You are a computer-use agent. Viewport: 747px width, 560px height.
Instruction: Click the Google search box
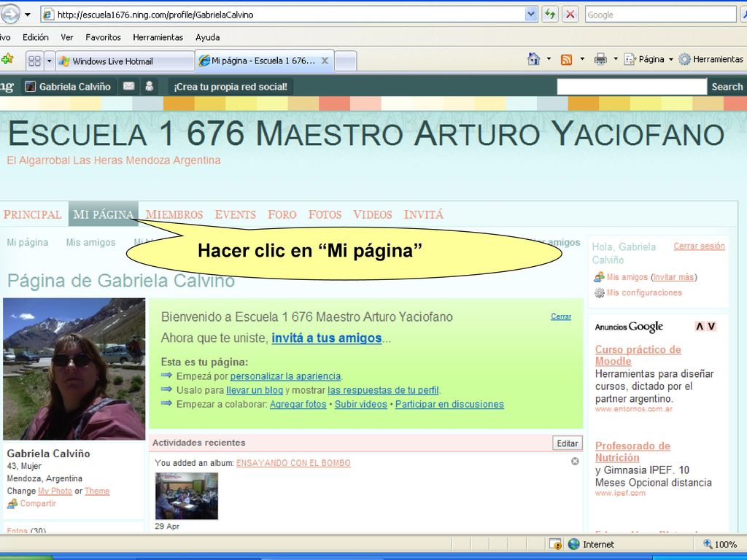[x=660, y=15]
